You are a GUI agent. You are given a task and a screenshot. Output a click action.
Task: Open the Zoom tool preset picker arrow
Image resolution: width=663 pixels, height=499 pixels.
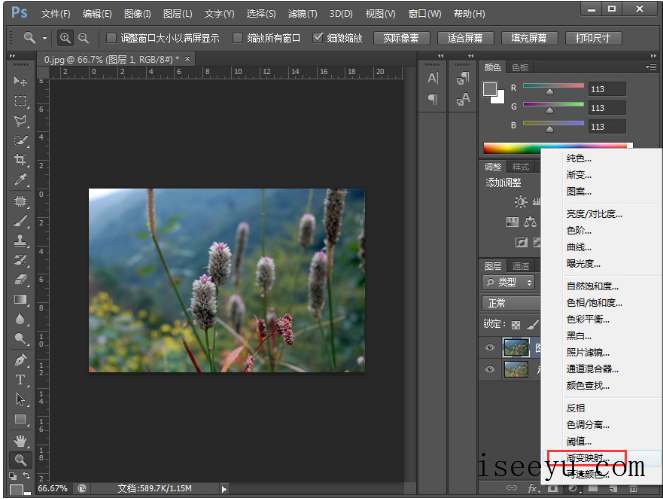pyautogui.click(x=45, y=38)
